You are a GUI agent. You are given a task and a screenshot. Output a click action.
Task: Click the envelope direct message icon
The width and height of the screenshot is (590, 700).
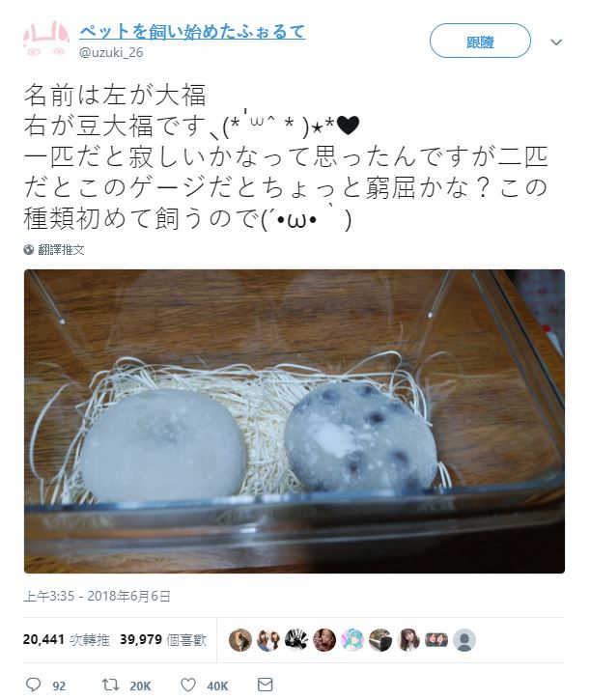coord(266,685)
